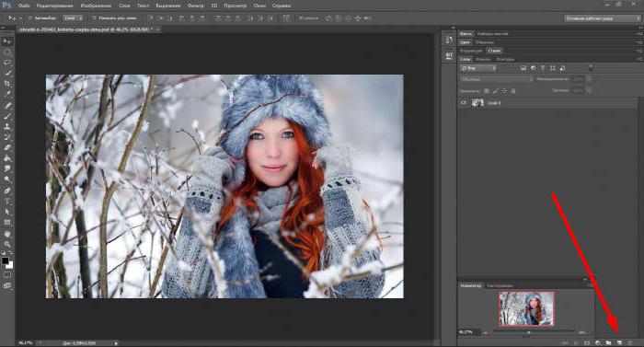Open the Auto-Select layer/group dropdown
Image resolution: width=644 pixels, height=347 pixels.
point(73,18)
